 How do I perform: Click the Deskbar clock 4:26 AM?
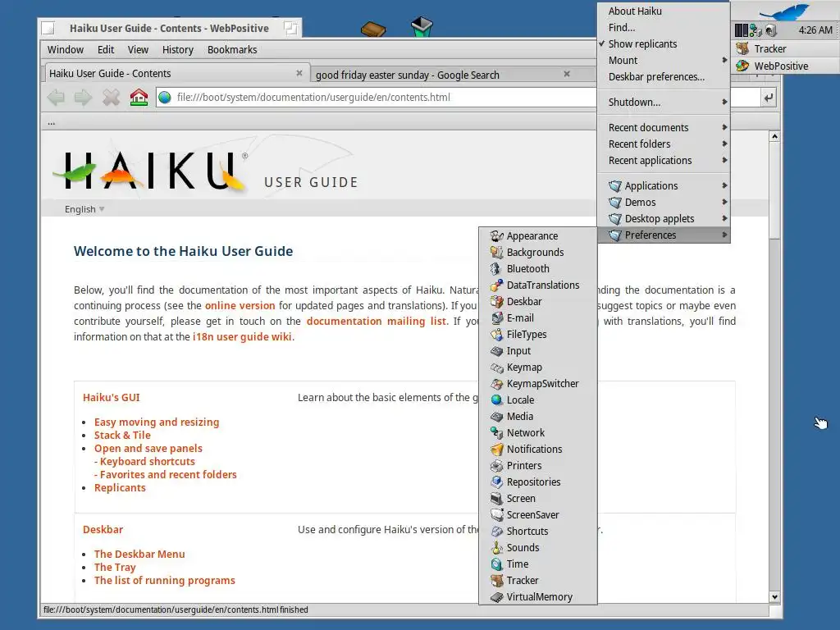coord(815,30)
